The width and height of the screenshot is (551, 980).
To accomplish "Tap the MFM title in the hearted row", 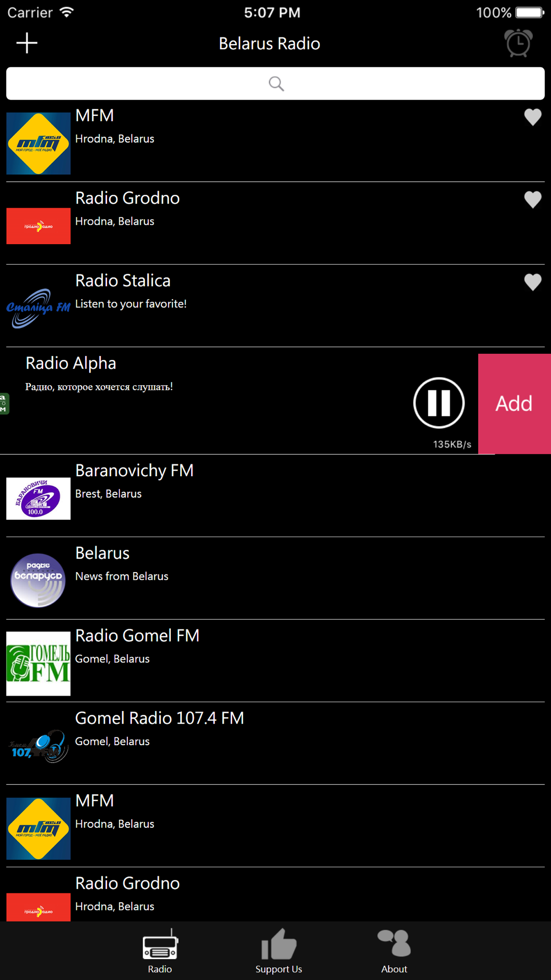I will point(95,116).
